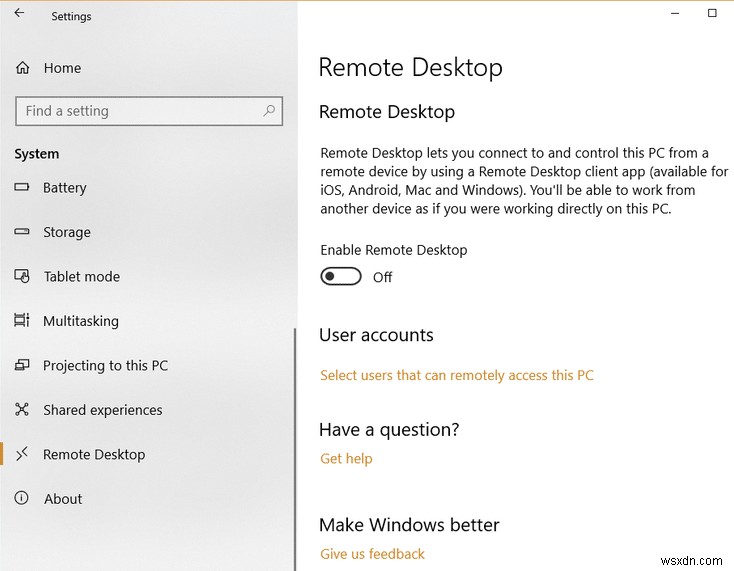Minimize the Settings window
This screenshot has height=571, width=734.
(x=675, y=14)
